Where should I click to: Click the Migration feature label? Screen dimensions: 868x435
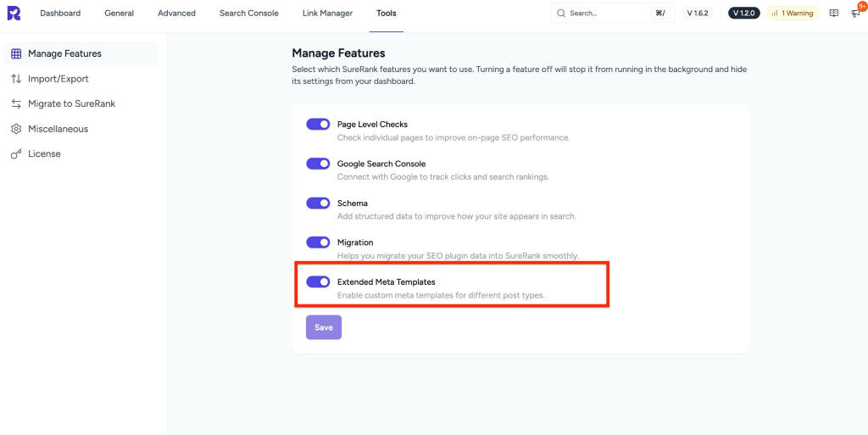(x=355, y=243)
